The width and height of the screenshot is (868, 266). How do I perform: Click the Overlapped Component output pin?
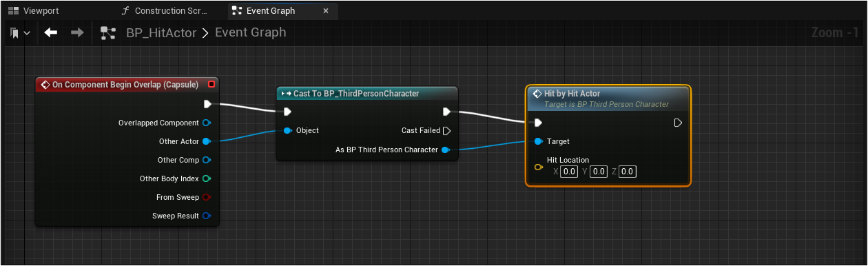(206, 123)
